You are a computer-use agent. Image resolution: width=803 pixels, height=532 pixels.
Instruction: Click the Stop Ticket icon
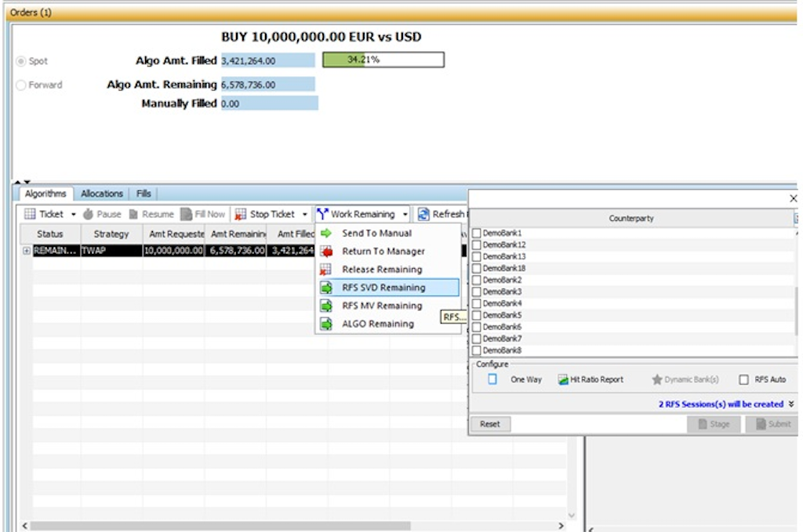pyautogui.click(x=241, y=214)
